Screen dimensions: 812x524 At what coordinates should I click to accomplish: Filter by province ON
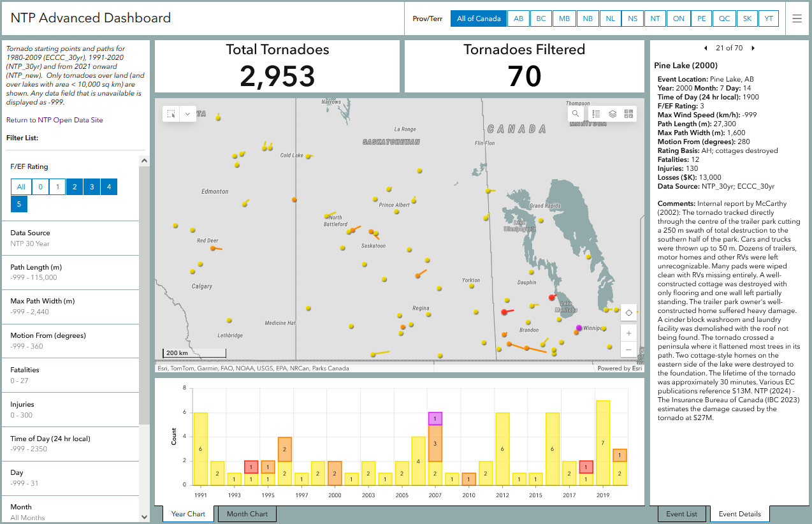pyautogui.click(x=678, y=18)
